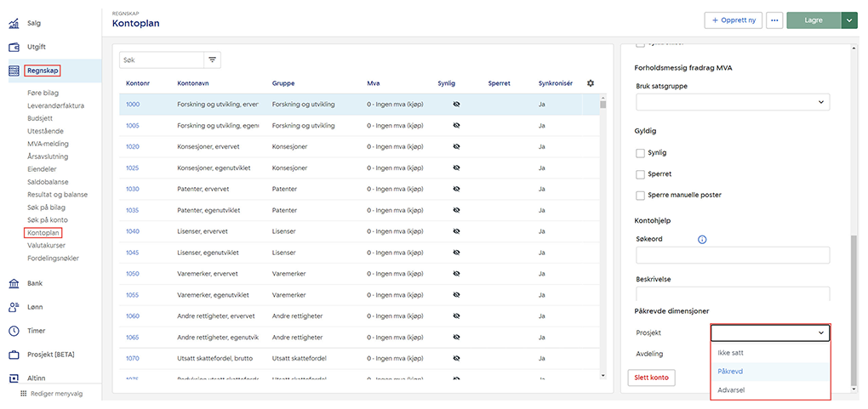The width and height of the screenshot is (868, 409).
Task: Click the Salg chart icon in sidebar
Action: 14,23
